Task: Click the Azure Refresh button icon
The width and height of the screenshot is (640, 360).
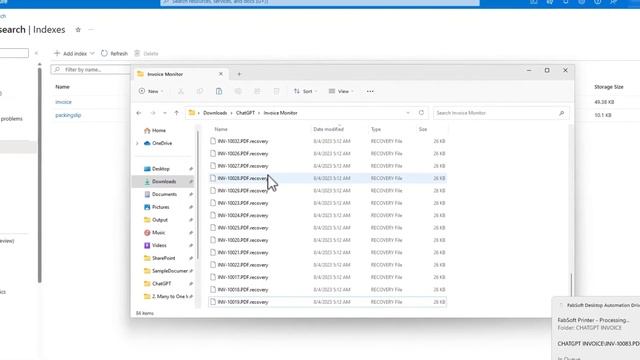Action: (x=104, y=53)
